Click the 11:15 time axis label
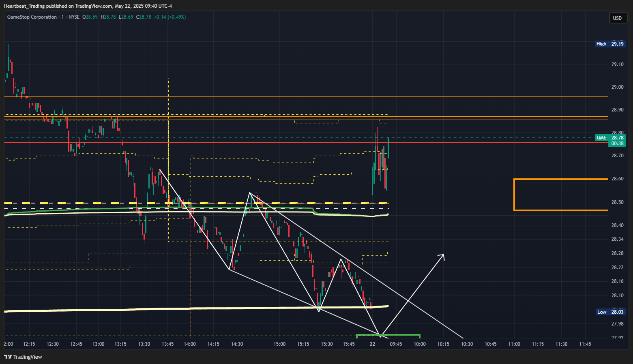Viewport: 633px width, 364px height. click(x=538, y=344)
